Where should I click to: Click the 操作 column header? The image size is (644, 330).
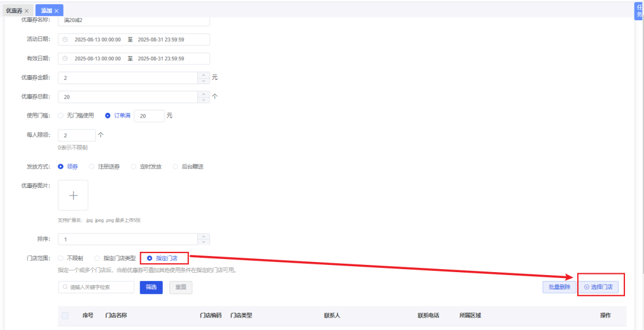point(605,316)
